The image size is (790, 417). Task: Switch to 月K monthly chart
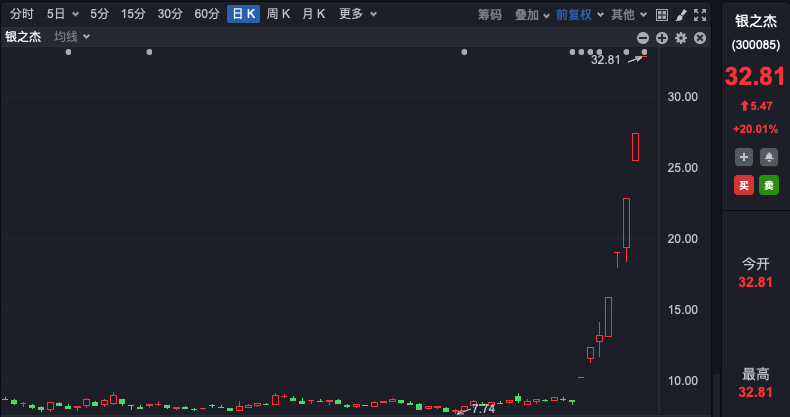click(x=313, y=14)
